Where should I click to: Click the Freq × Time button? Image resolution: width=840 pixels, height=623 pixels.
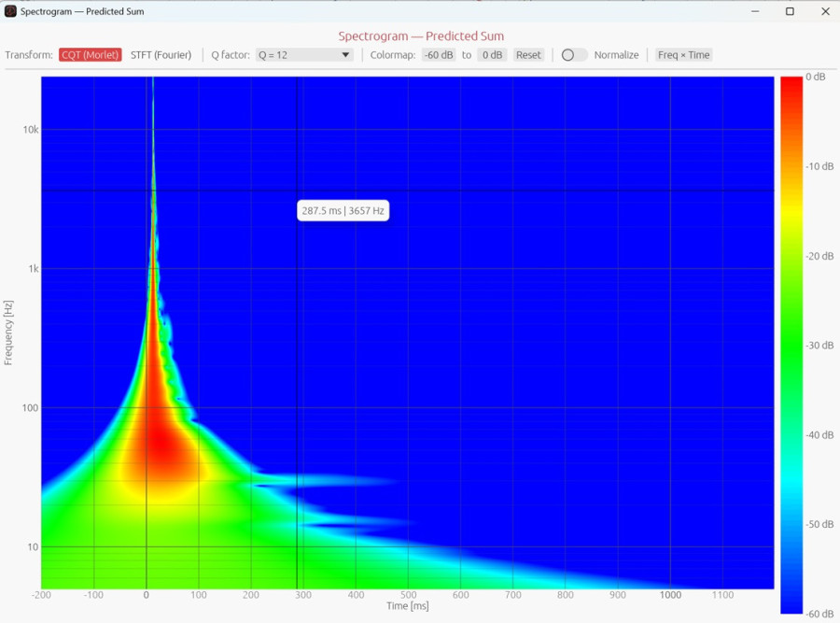pyautogui.click(x=683, y=55)
